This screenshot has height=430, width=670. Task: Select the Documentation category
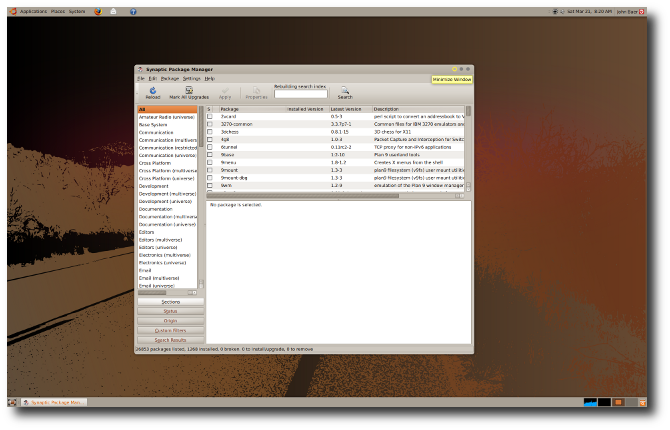168,209
